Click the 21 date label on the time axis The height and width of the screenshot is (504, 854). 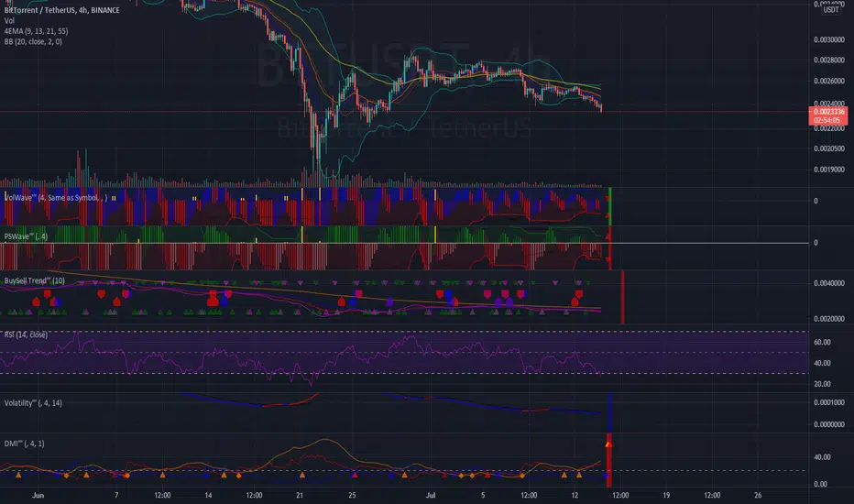click(299, 495)
